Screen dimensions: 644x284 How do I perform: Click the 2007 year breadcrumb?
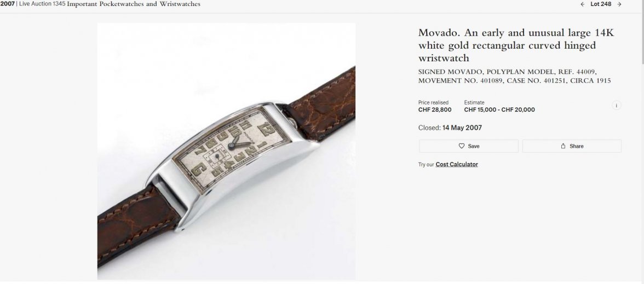[7, 4]
